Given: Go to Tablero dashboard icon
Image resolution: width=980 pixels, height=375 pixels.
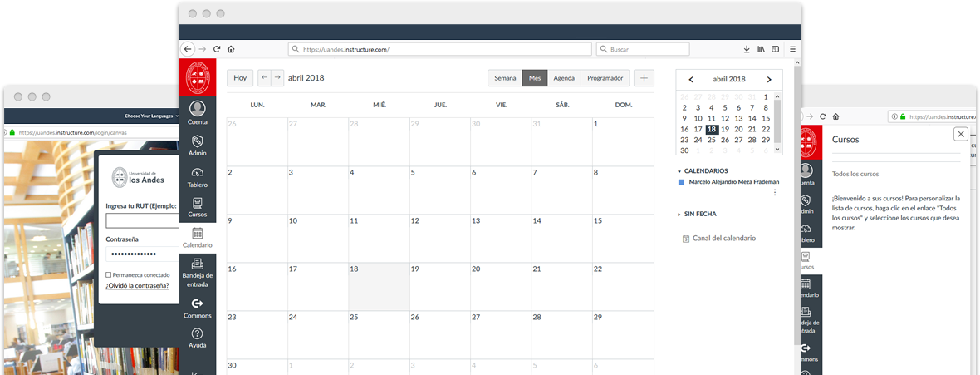Looking at the screenshot, I should tap(198, 172).
